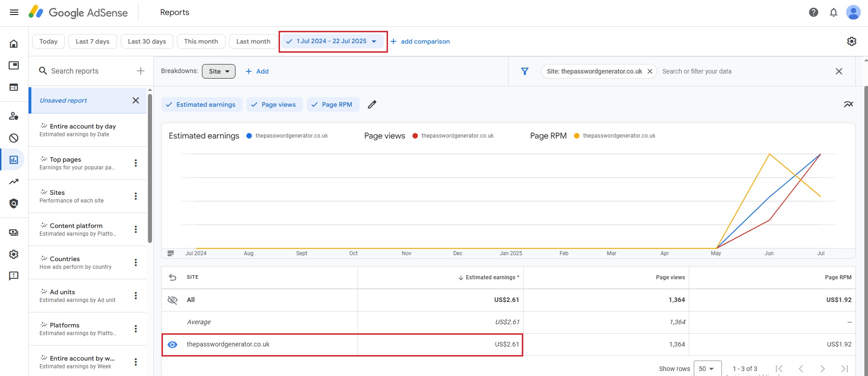Go to the first table page

pos(779,369)
